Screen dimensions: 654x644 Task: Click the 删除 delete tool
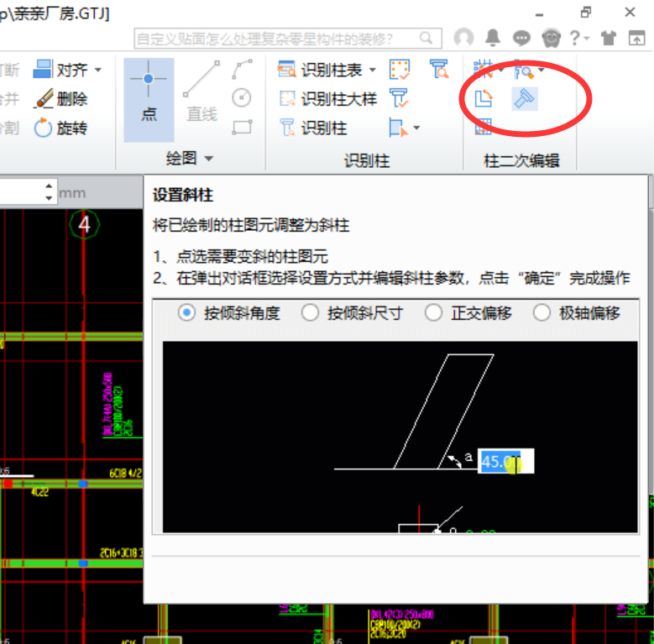pos(61,99)
